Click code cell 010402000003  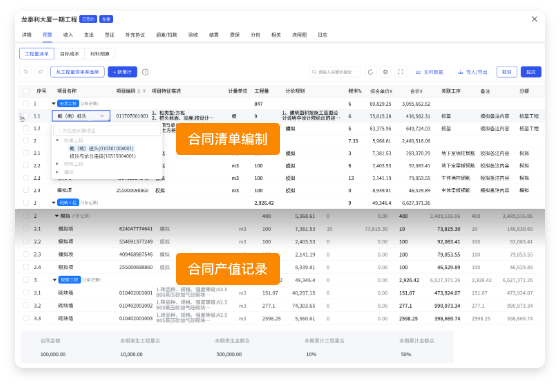(x=136, y=318)
